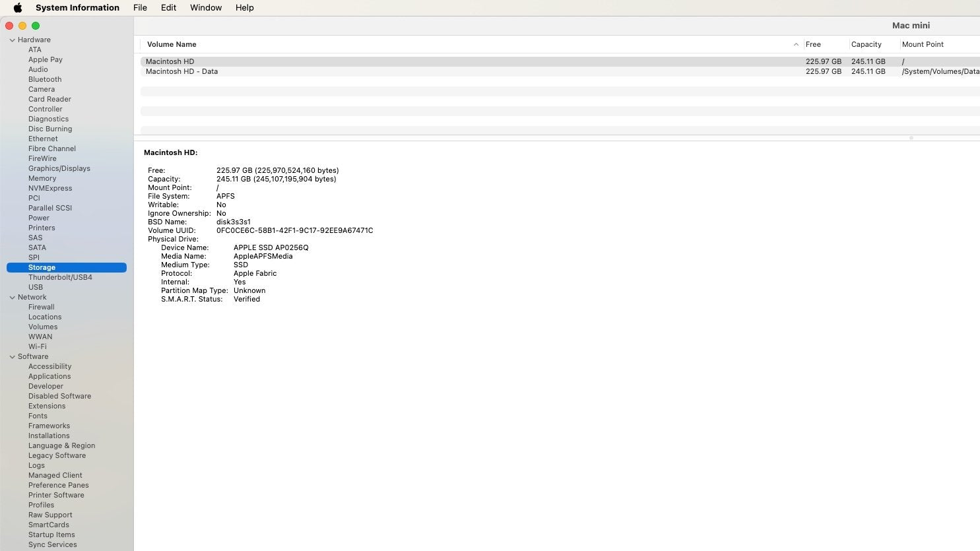Select Card Reader in the sidebar
The width and height of the screenshot is (980, 551).
pyautogui.click(x=49, y=99)
